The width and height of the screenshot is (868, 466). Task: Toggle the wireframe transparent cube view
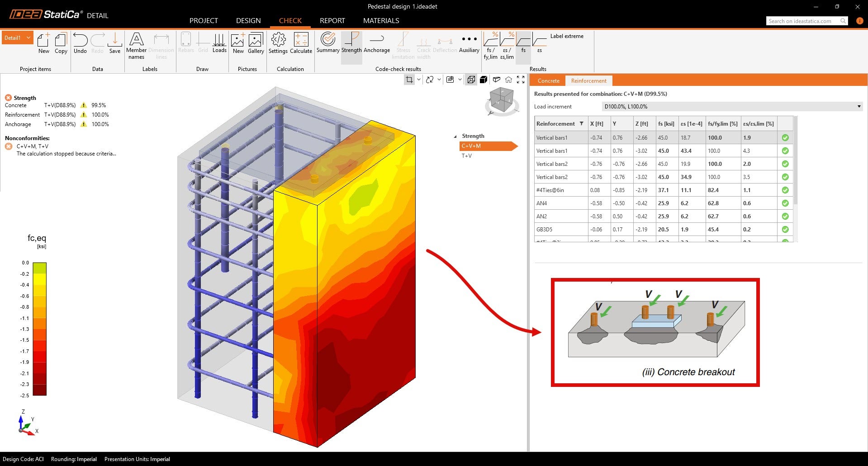(x=471, y=80)
